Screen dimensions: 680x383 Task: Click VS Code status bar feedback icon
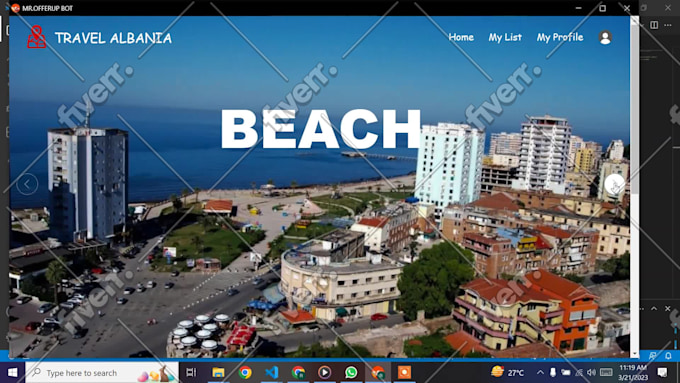[653, 356]
